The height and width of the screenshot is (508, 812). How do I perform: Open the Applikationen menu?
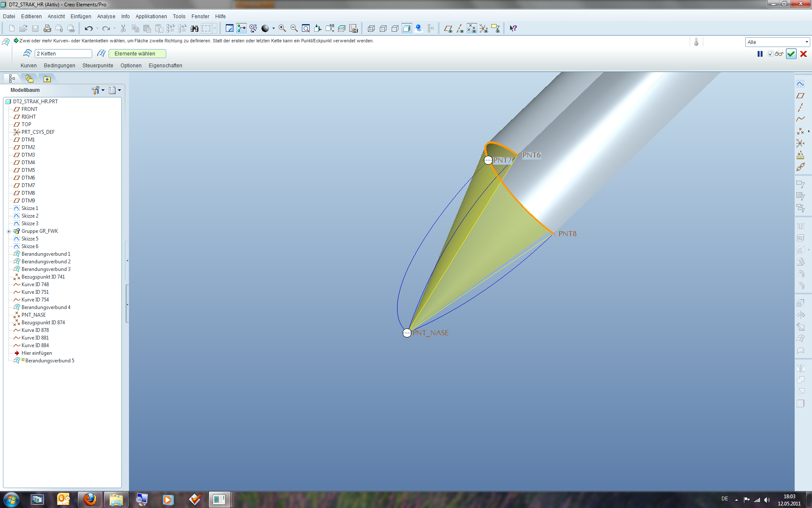[151, 17]
